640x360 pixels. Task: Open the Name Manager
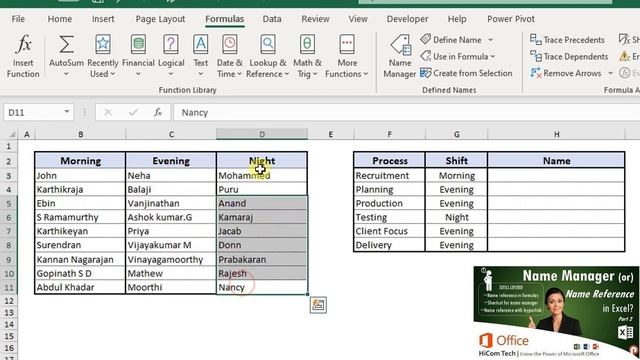[x=400, y=56]
